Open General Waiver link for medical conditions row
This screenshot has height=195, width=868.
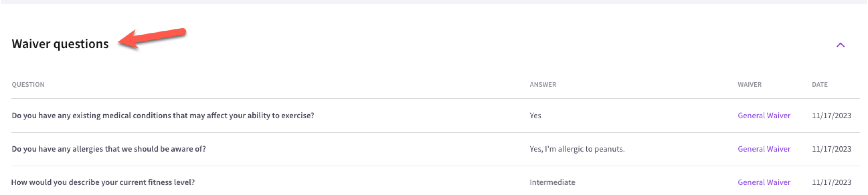click(x=764, y=115)
